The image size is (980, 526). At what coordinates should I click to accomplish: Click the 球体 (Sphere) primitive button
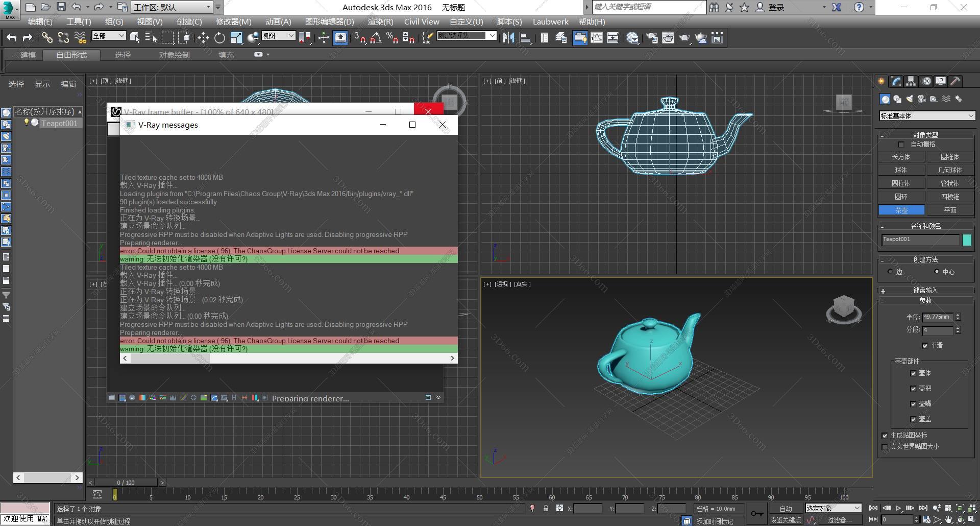901,170
